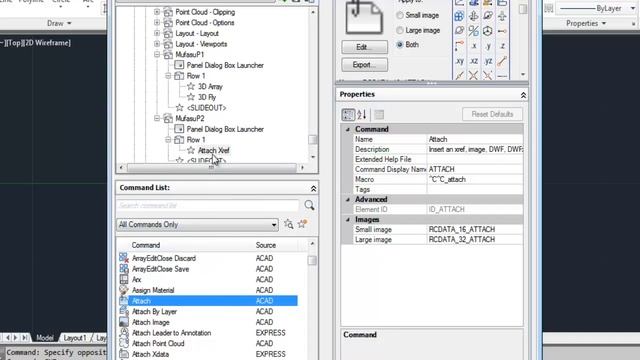Click the ArrayEditClose Save command icon
This screenshot has height=360, width=640.
pos(124,269)
